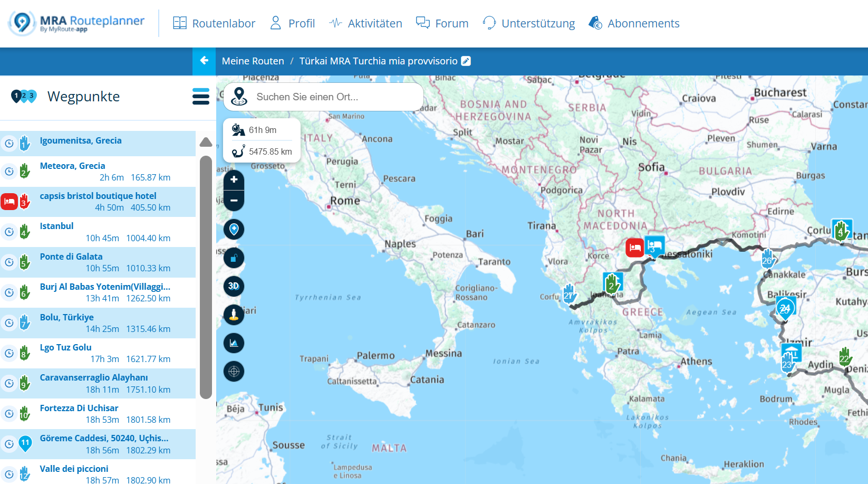Open the Aktivitäten menu item
Viewport: 868px width, 484px height.
click(x=365, y=23)
